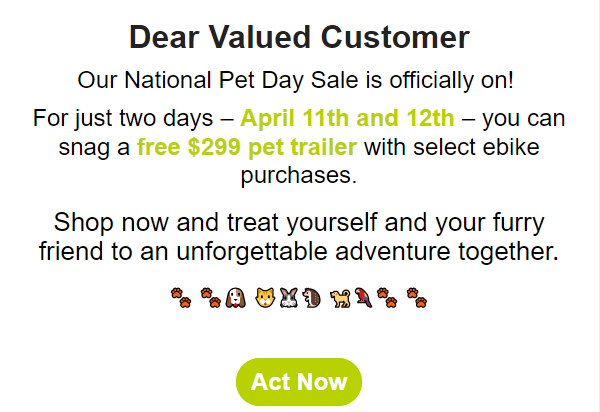Select the last paw prints emoji in the row
The image size is (600, 412).
click(417, 298)
